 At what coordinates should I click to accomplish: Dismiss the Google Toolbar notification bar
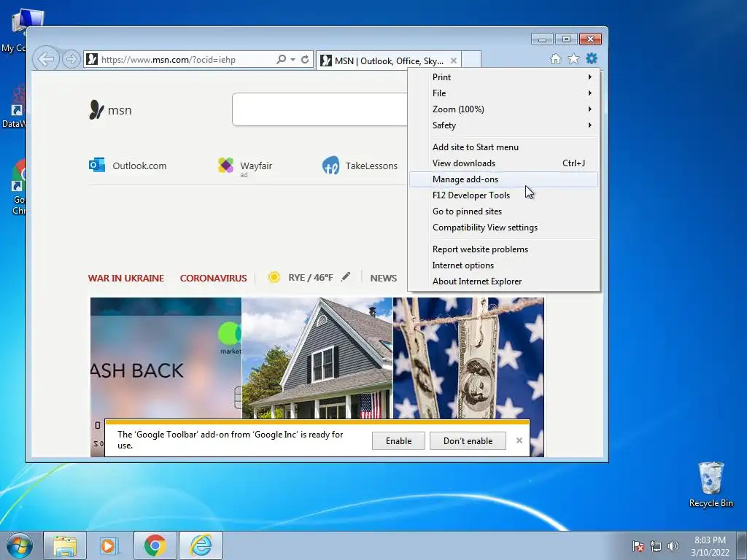(x=519, y=440)
